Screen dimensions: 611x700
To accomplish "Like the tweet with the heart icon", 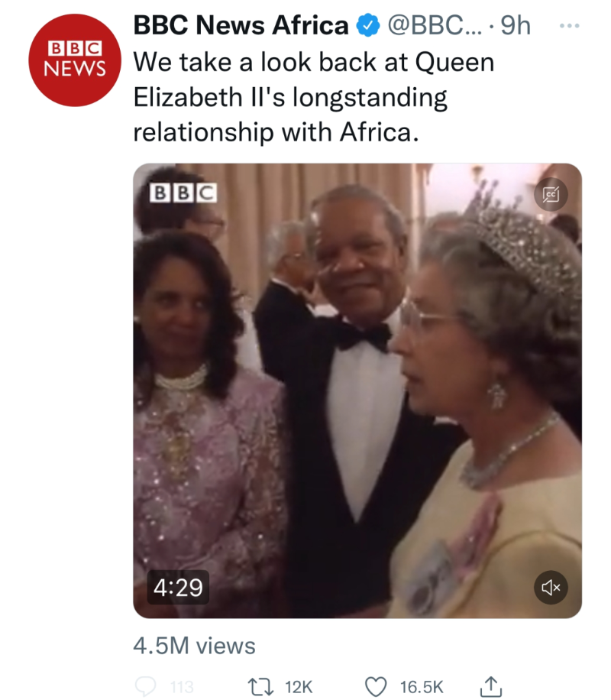I will coord(376,686).
